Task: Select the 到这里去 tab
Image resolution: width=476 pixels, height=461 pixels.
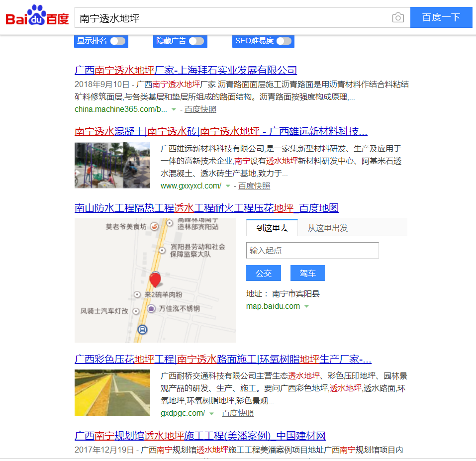Action: (x=272, y=228)
